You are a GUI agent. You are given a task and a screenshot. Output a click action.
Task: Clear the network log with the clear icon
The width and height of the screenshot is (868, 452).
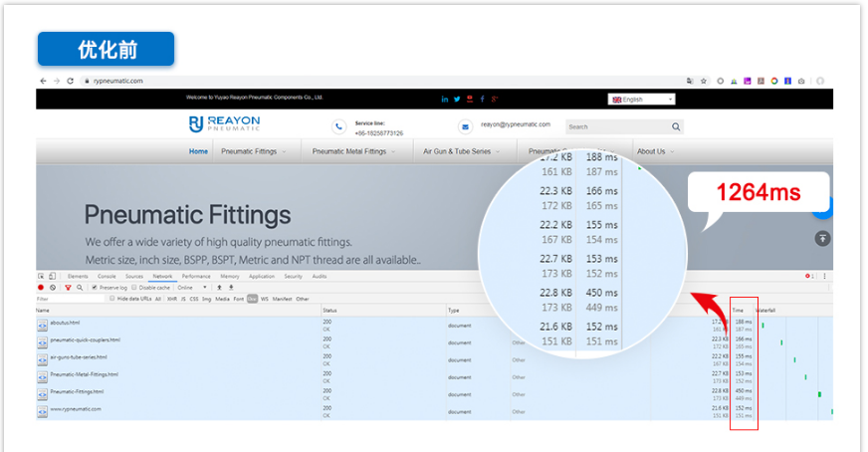pyautogui.click(x=53, y=287)
